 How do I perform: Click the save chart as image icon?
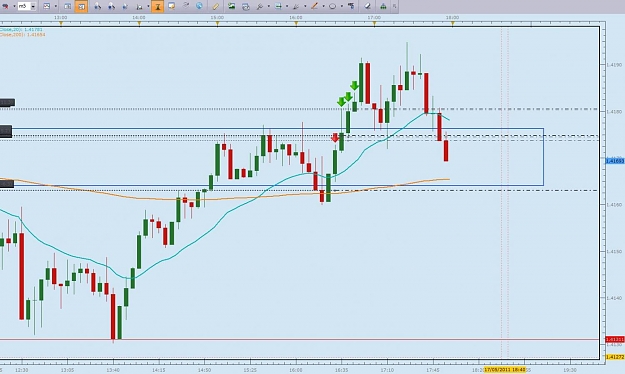click(x=231, y=6)
